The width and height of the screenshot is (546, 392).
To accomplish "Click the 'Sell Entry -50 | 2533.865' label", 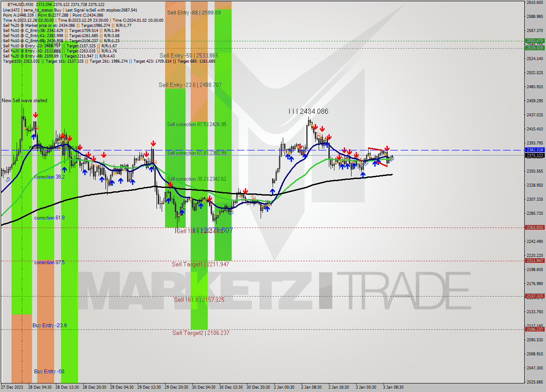I will click(x=189, y=55).
